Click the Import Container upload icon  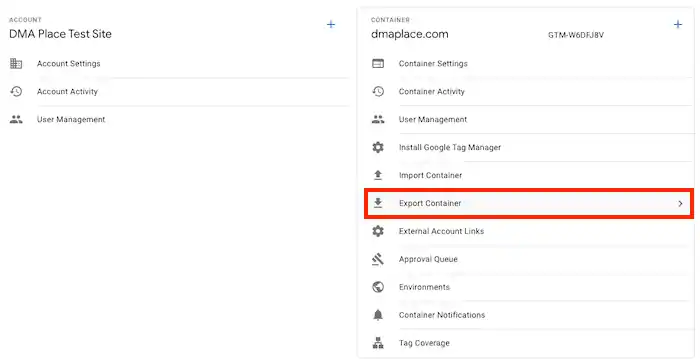point(378,175)
